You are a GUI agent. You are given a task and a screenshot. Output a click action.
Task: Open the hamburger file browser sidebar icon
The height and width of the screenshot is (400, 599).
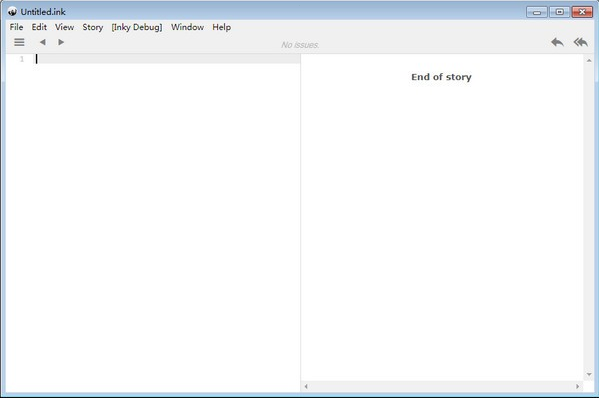[19, 42]
